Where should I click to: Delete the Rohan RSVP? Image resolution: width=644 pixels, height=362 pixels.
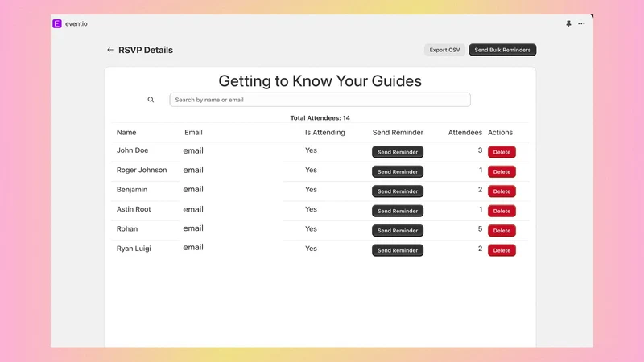(502, 231)
